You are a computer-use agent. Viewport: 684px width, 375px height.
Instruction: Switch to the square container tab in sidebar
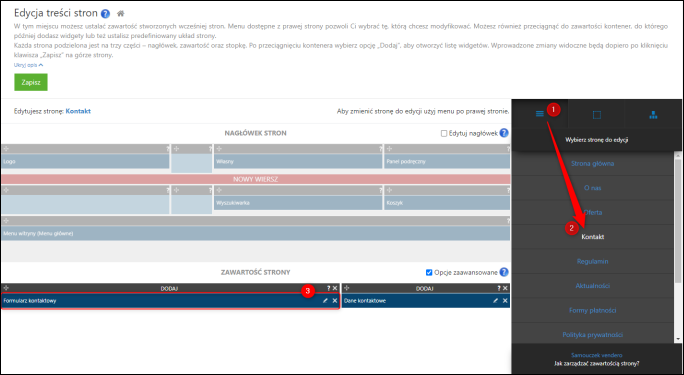click(x=596, y=115)
